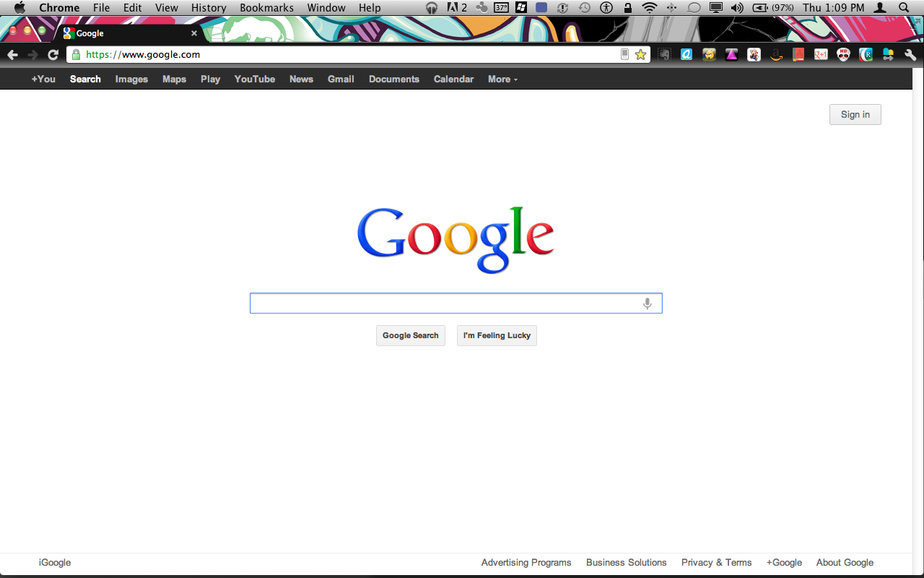Open the Amazon extension icon

[776, 54]
